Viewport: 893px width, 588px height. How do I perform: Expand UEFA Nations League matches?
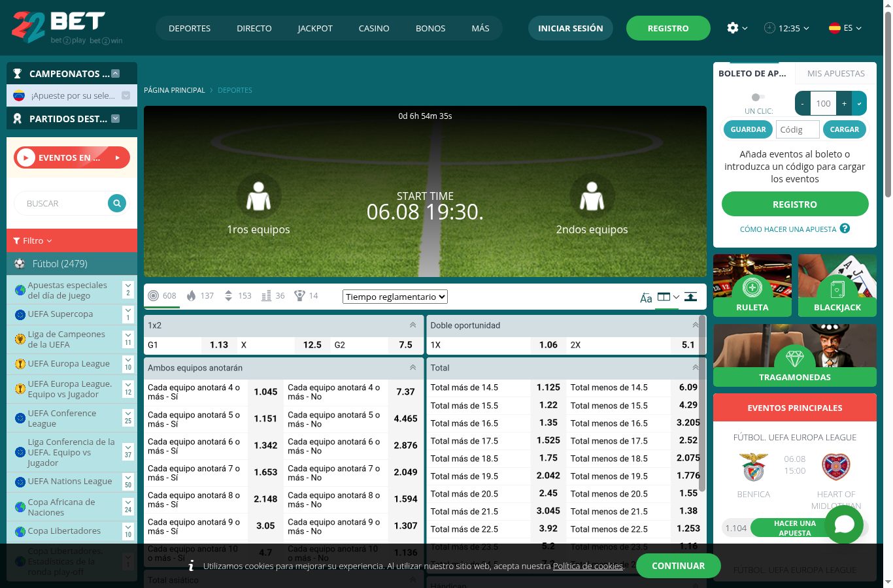(128, 481)
